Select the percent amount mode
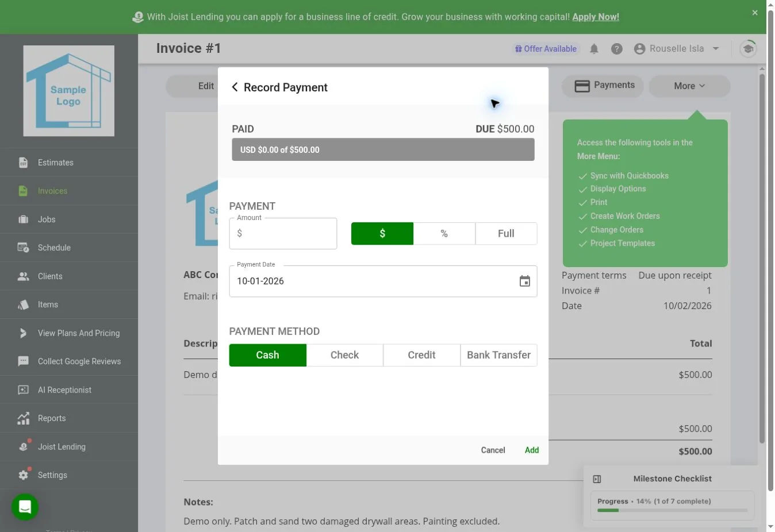Viewport: 775px width, 532px height. click(x=444, y=233)
